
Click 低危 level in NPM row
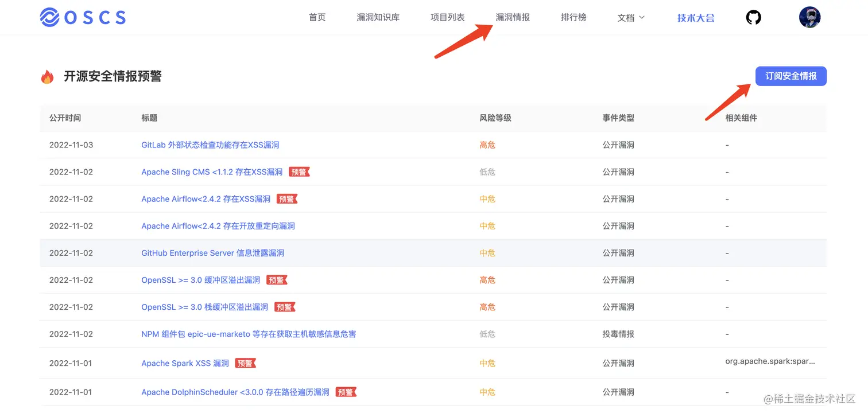point(487,334)
